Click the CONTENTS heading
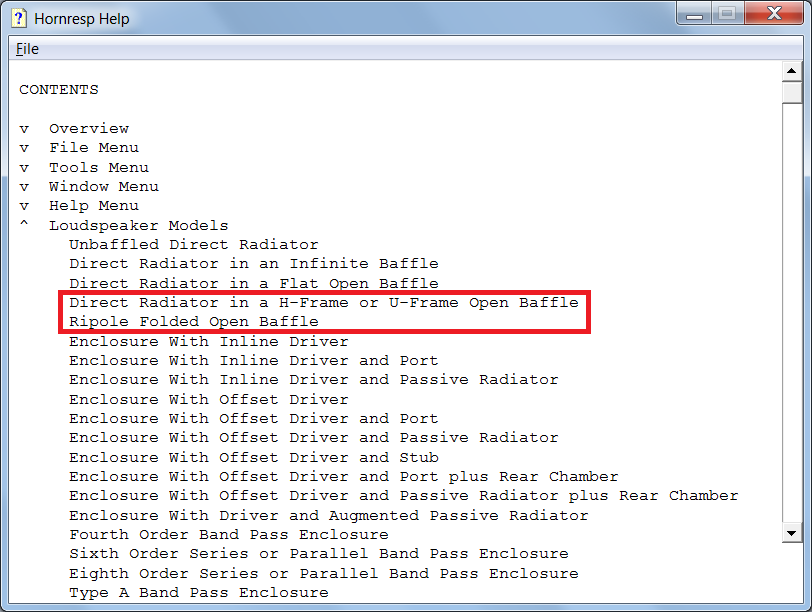 59,90
